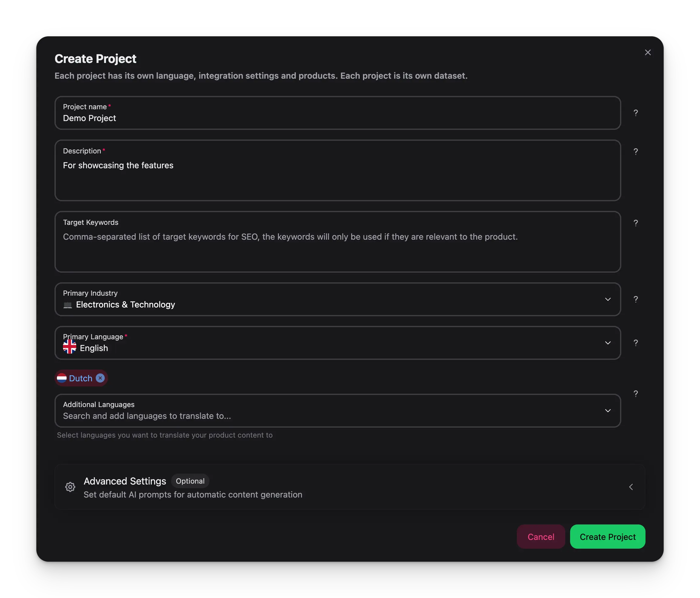Click the Dutch flag on the language chip
The height and width of the screenshot is (598, 700).
[62, 378]
